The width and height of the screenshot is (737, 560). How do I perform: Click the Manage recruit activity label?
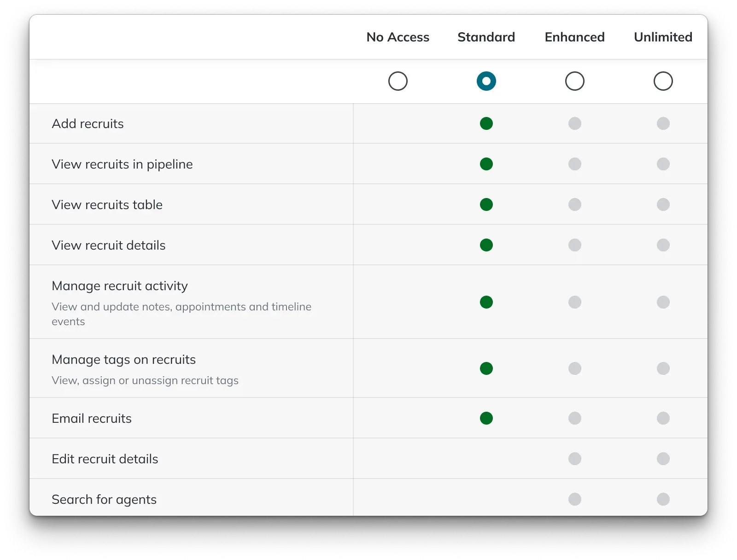pyautogui.click(x=120, y=286)
